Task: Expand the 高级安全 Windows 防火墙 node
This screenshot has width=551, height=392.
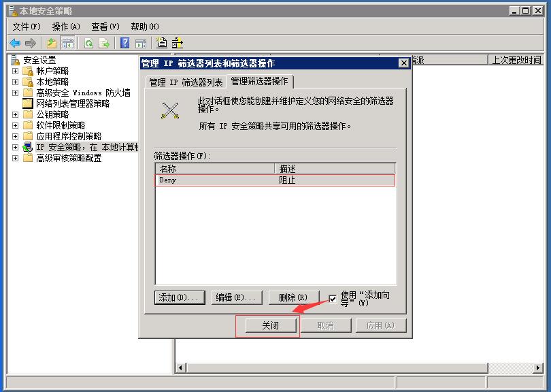Action: click(15, 91)
